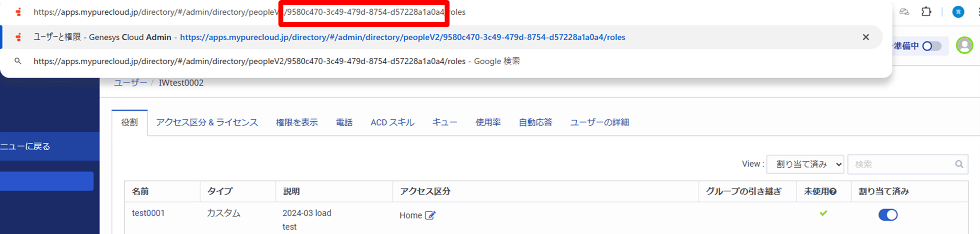The image size is (980, 234).
Task: Click the green checkmark in 未使用 column
Action: [823, 213]
